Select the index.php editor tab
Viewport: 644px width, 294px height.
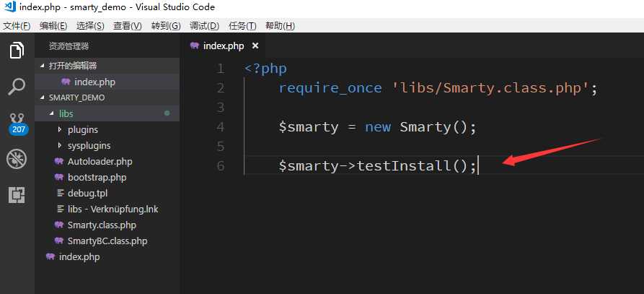click(224, 46)
